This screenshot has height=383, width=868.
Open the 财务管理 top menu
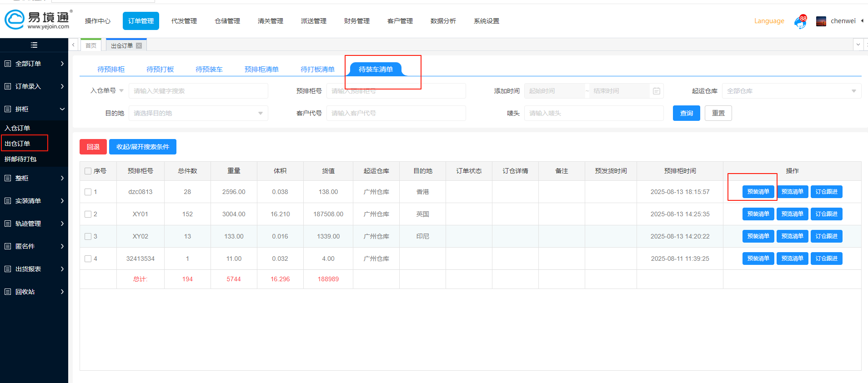(356, 21)
